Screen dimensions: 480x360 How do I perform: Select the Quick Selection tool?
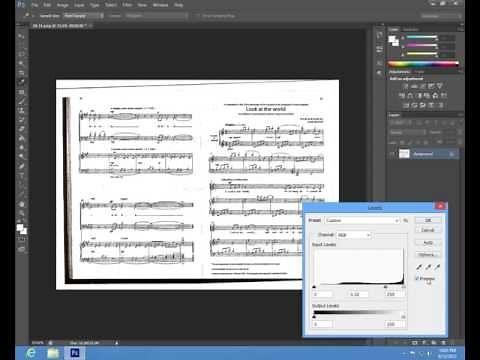(21, 64)
